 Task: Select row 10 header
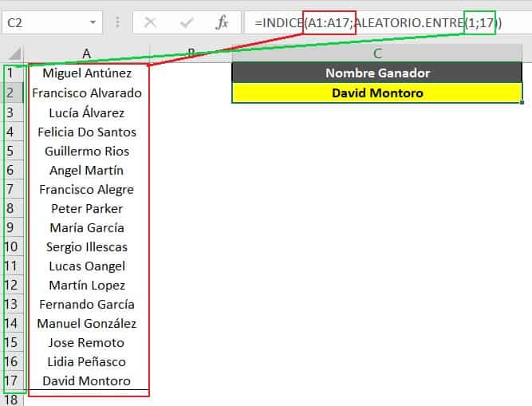click(12, 246)
